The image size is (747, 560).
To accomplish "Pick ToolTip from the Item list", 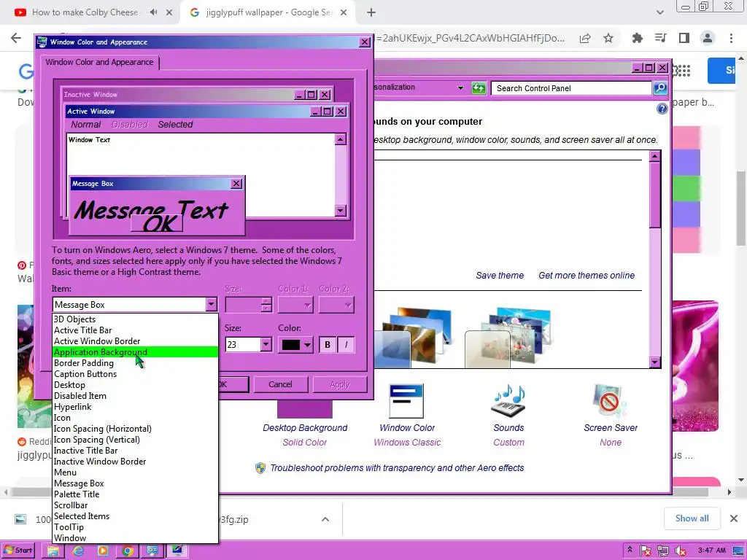I will (135, 527).
